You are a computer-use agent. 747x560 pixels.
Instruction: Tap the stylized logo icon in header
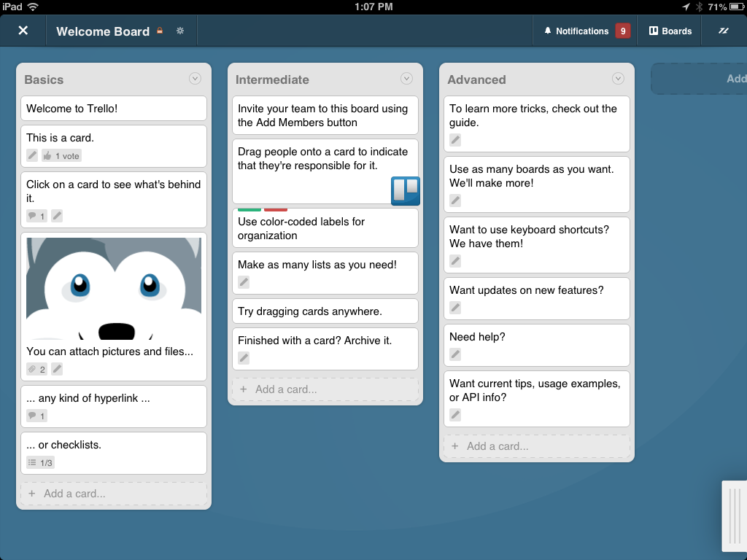724,31
